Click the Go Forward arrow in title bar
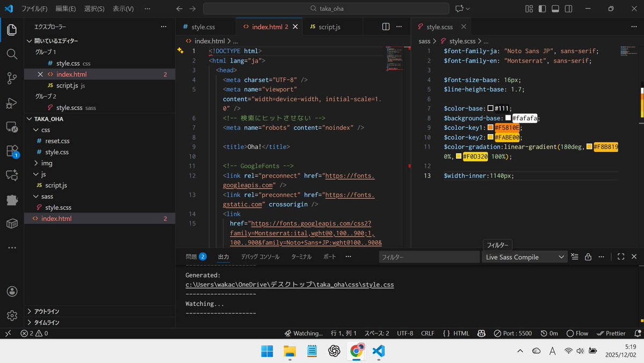This screenshot has height=363, width=644. coord(193,9)
